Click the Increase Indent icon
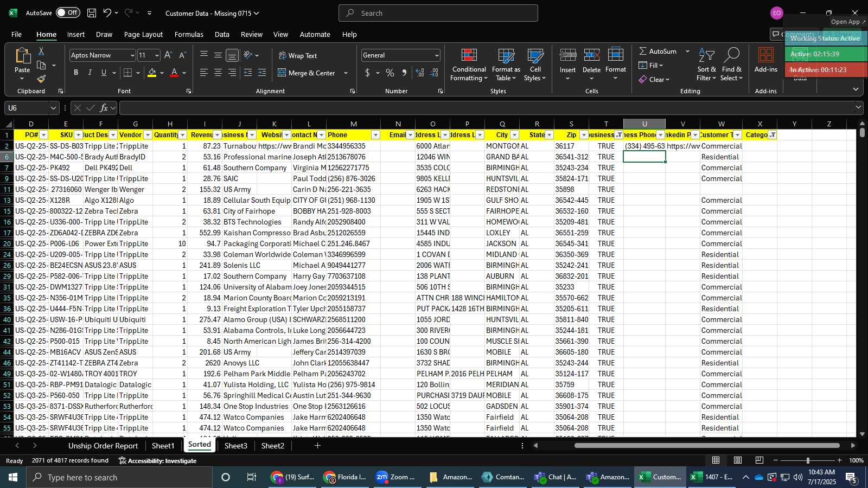The image size is (868, 488). pyautogui.click(x=262, y=73)
